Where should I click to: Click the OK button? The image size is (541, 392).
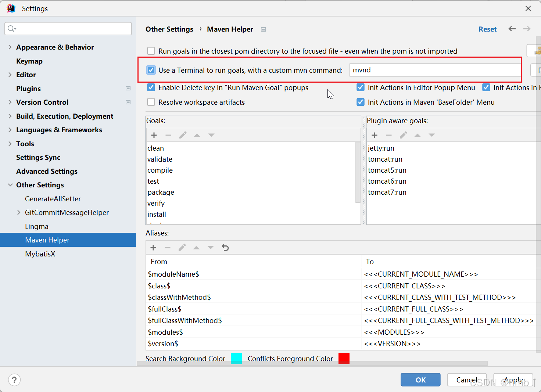(x=420, y=380)
